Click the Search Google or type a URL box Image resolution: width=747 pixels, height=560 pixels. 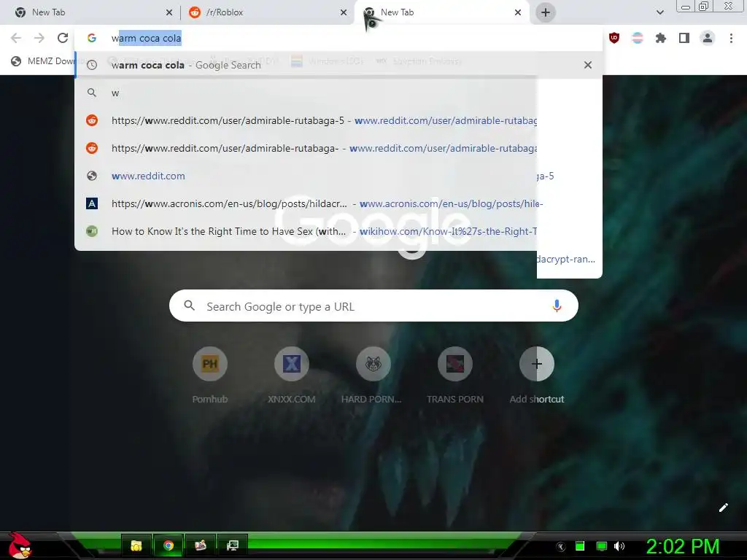pos(373,306)
